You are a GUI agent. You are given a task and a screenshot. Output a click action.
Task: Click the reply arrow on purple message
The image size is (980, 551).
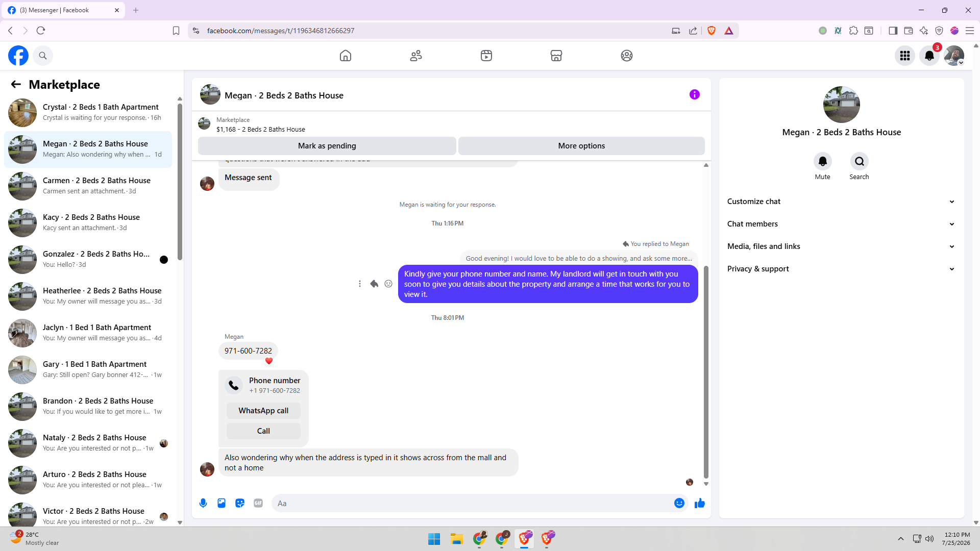(x=374, y=284)
